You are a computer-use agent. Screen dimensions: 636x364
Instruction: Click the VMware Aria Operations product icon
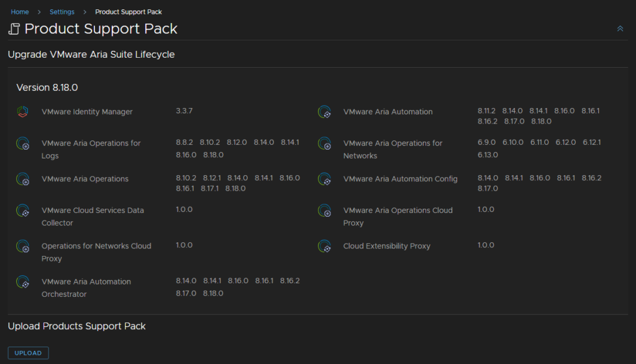tap(23, 179)
